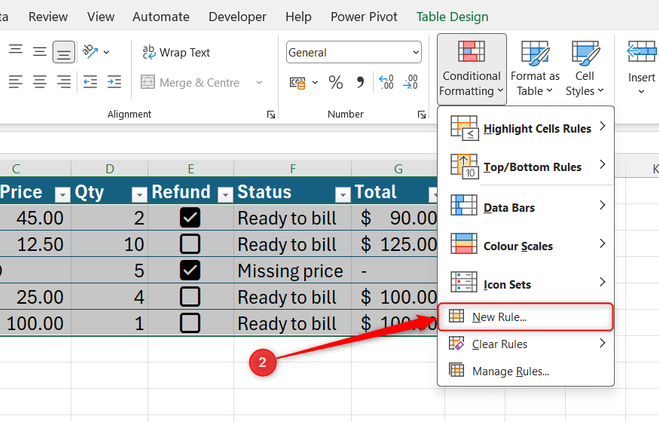Click the Insert cells button
Screen dimensions: 659x422
click(641, 67)
